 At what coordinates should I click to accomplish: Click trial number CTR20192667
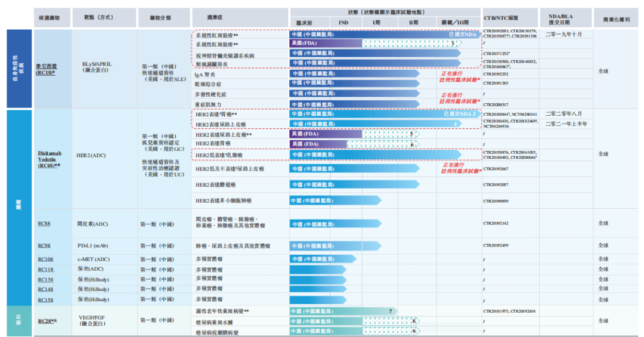[x=496, y=169]
